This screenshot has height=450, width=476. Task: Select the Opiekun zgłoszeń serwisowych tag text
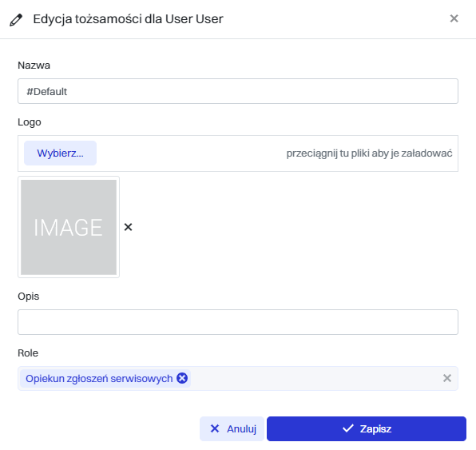(99, 379)
